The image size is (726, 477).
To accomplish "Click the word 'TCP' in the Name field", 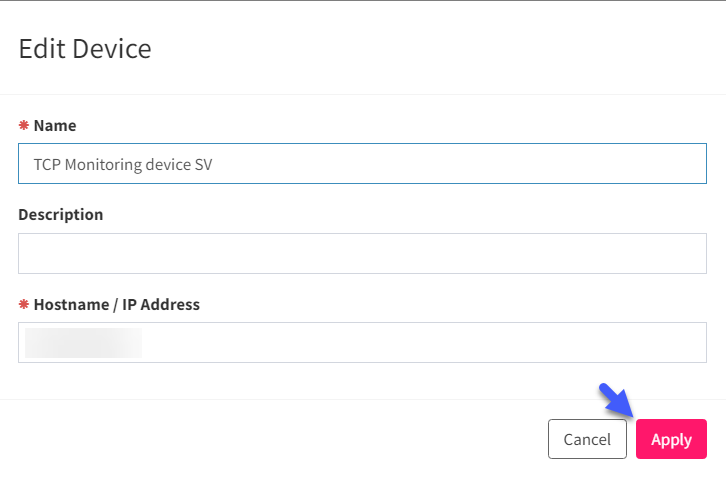I will click(x=46, y=164).
